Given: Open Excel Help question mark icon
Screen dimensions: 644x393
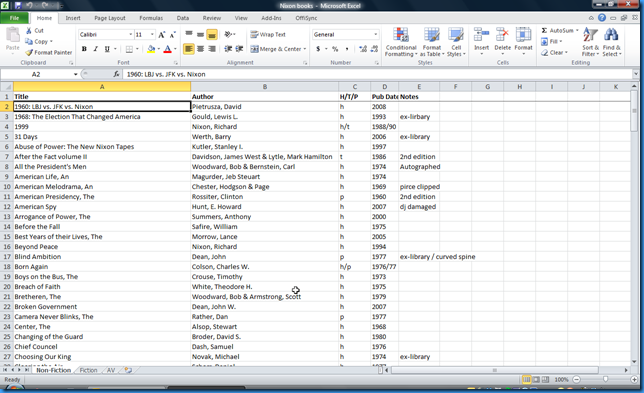Looking at the screenshot, I should [602, 18].
